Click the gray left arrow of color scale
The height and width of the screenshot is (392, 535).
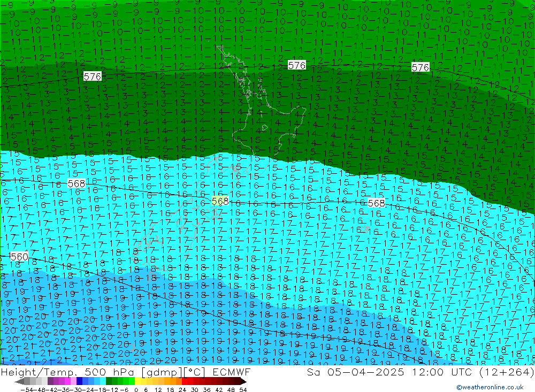19,381
